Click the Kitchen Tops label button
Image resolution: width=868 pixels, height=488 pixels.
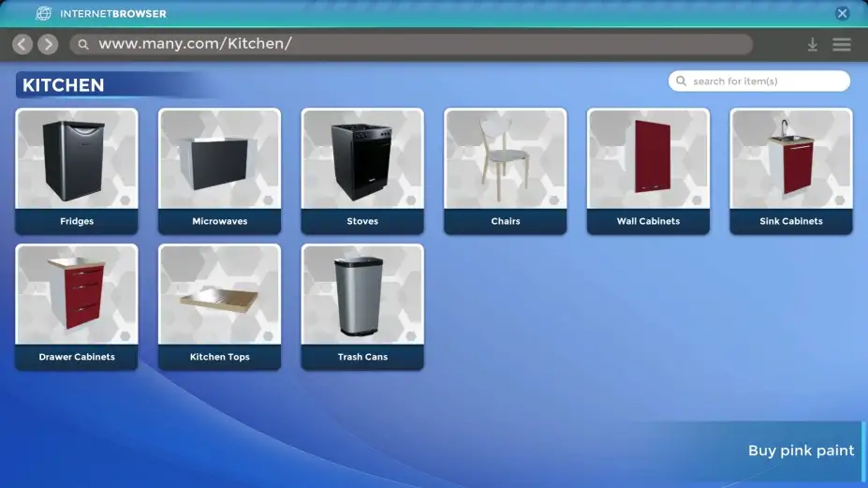[220, 357]
